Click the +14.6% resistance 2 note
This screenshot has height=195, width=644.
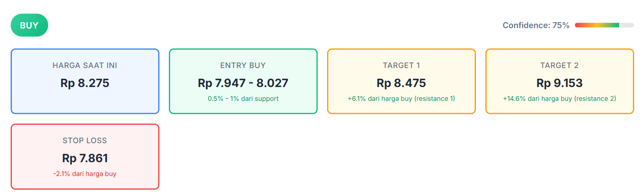(560, 98)
